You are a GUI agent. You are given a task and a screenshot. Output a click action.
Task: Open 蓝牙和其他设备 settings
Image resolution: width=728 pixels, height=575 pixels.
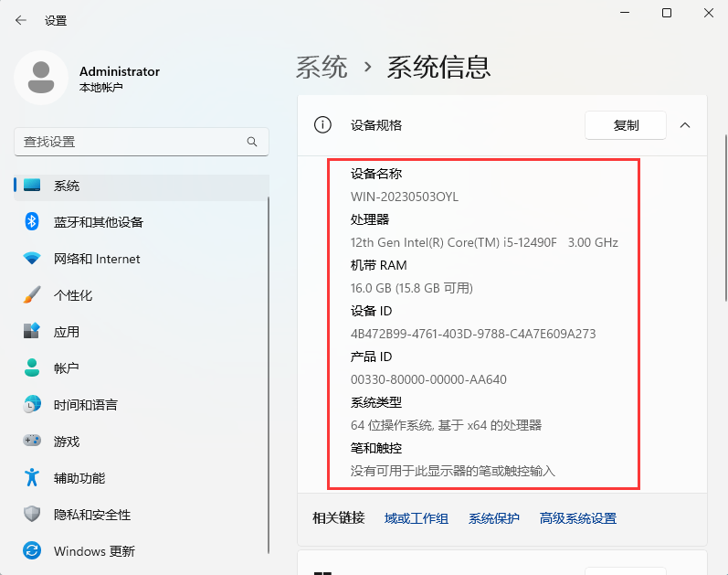(x=142, y=222)
